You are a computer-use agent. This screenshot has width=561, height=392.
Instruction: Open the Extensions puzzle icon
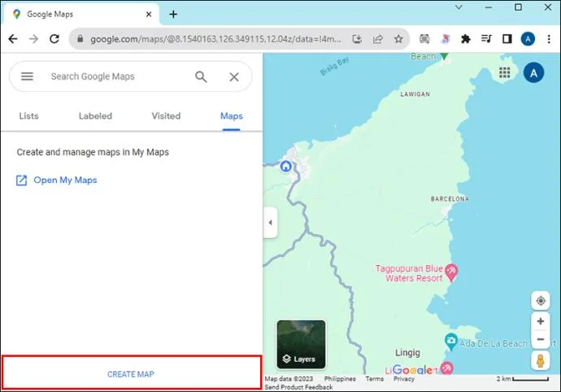pos(466,39)
